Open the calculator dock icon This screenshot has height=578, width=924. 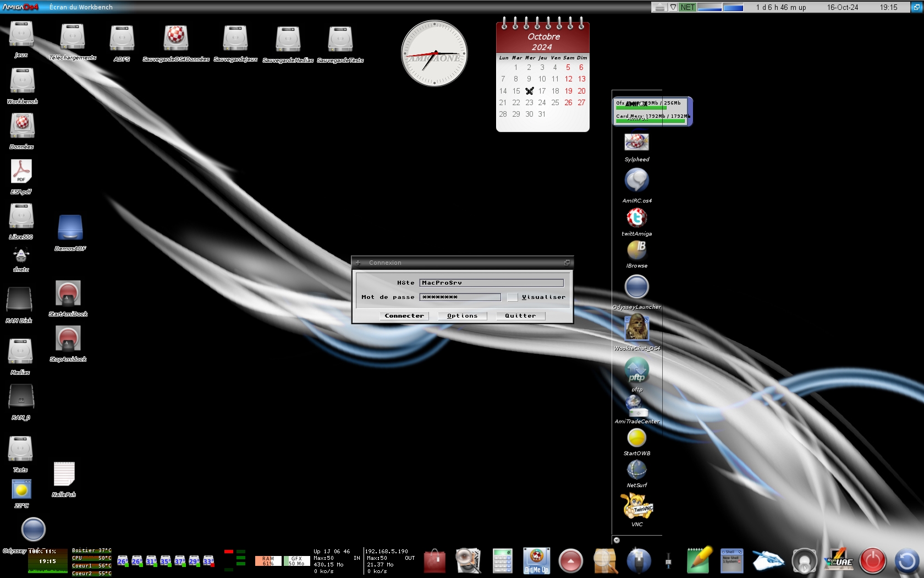pos(503,561)
